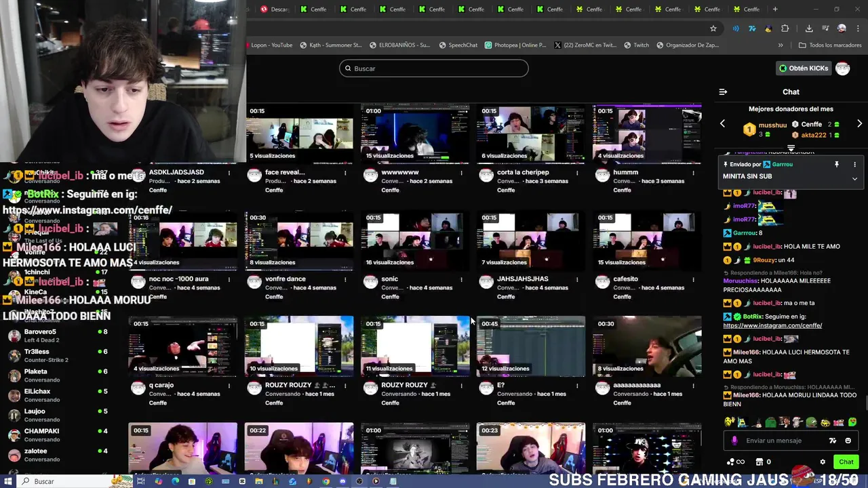Open the user profile avatar menu
This screenshot has height=488, width=868.
[843, 68]
